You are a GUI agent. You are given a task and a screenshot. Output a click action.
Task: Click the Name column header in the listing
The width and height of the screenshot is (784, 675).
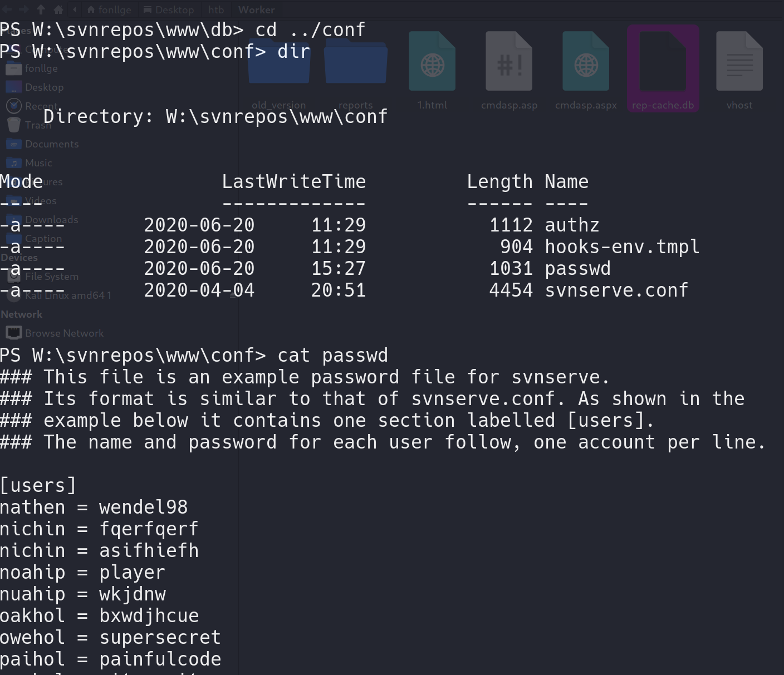[x=566, y=181]
